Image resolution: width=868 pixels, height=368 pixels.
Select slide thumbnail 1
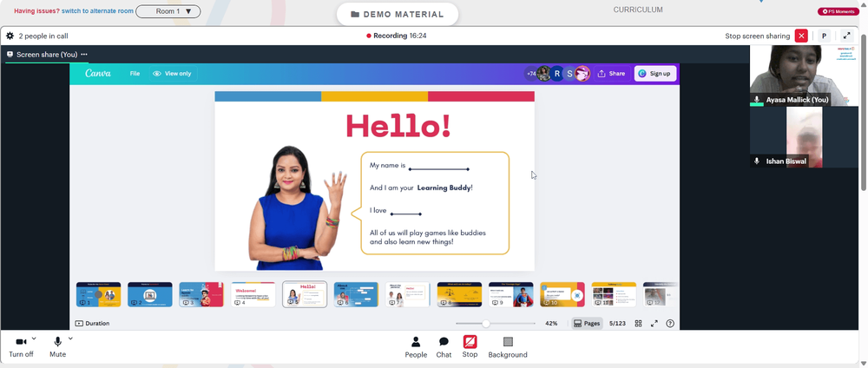98,294
